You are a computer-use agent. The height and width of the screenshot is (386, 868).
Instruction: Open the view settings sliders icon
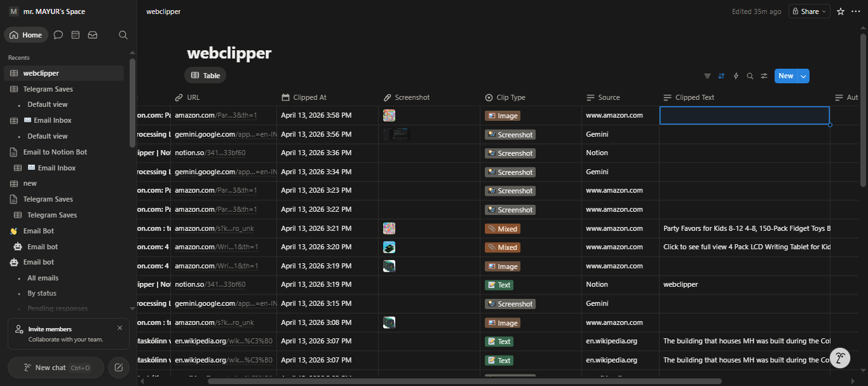[x=764, y=76]
